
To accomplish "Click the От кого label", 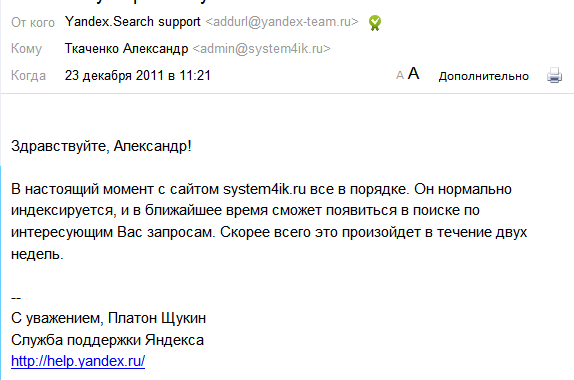I will (x=33, y=22).
